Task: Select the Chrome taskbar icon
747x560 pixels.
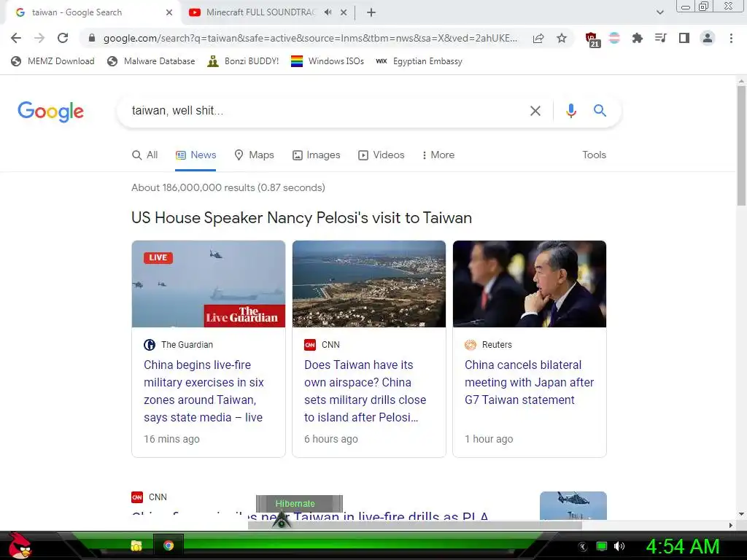Action: pos(169,545)
